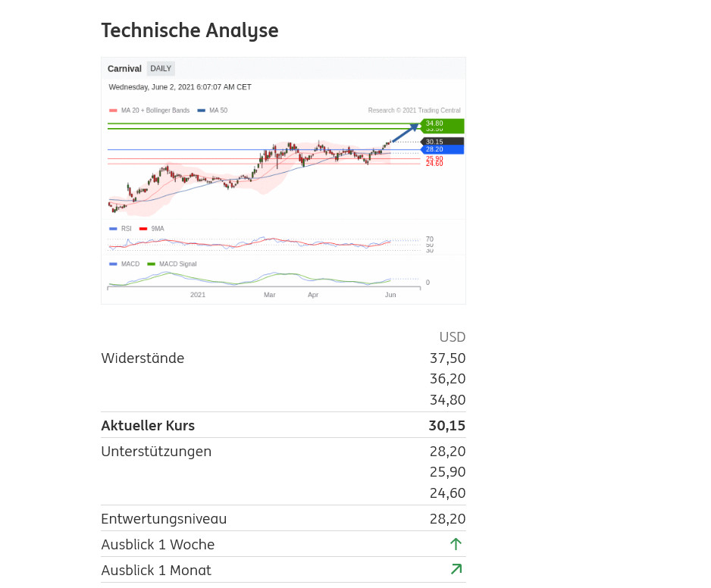
Task: Click the green 34.80 resistance price tag
Action: tap(443, 124)
